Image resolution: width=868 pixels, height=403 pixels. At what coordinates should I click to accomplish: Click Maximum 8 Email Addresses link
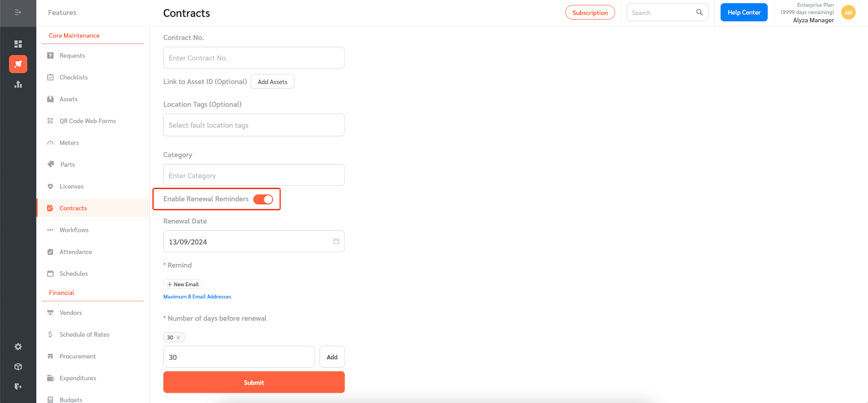tap(197, 297)
